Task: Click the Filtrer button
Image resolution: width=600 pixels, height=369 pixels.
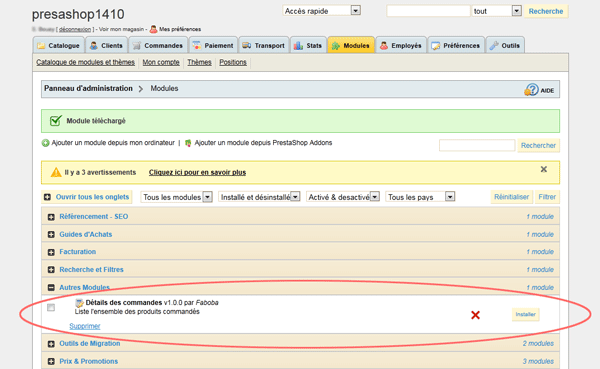Action: click(x=547, y=197)
